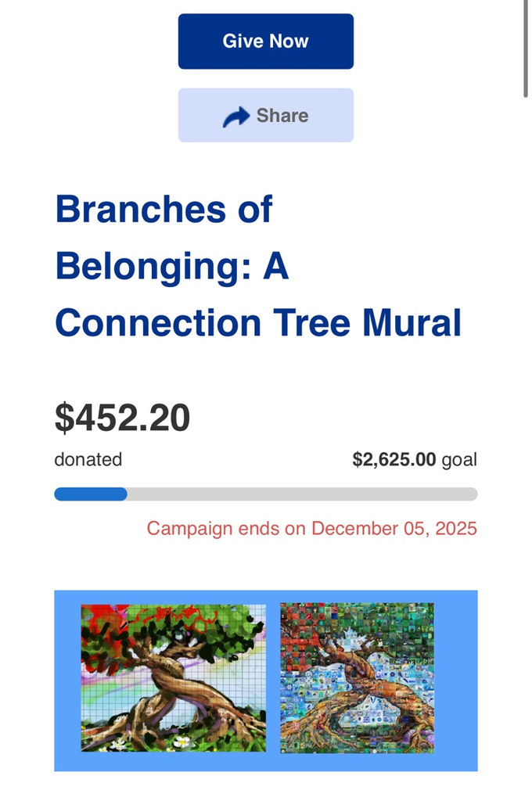
Task: Click the blue banner gap between tree images
Action: [273, 677]
